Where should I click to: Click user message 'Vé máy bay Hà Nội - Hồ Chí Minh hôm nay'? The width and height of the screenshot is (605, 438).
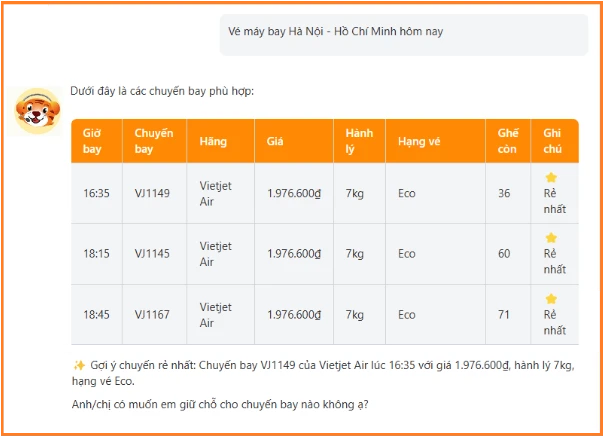404,35
